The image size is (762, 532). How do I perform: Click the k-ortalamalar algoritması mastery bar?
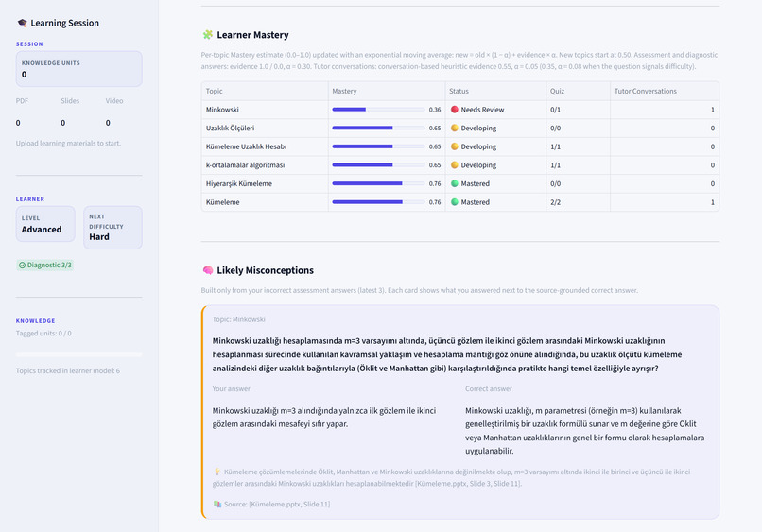point(378,164)
